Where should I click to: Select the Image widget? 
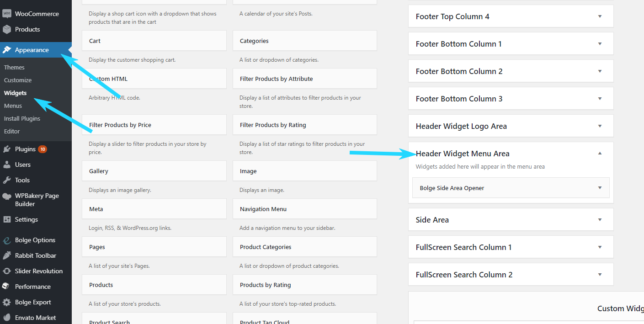[305, 171]
